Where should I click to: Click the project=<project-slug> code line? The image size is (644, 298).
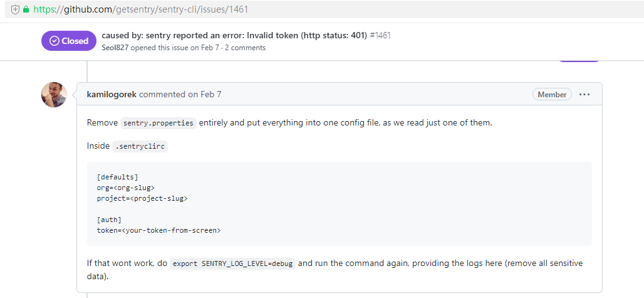[142, 198]
